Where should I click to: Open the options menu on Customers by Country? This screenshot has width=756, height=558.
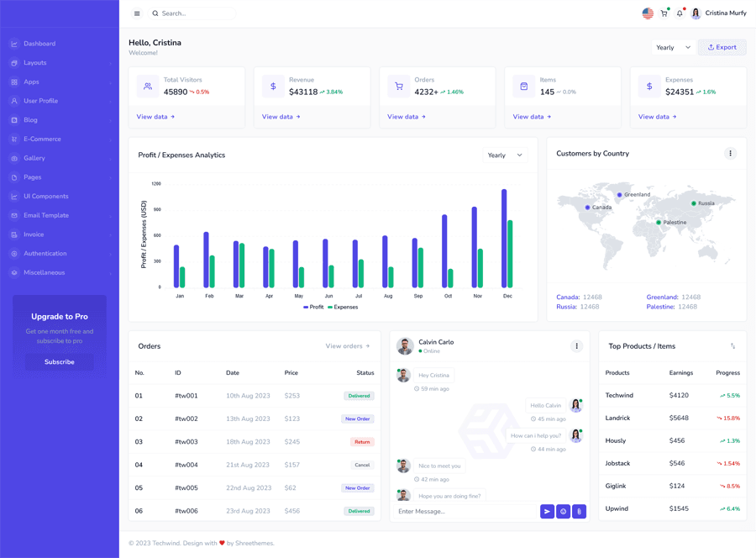730,153
